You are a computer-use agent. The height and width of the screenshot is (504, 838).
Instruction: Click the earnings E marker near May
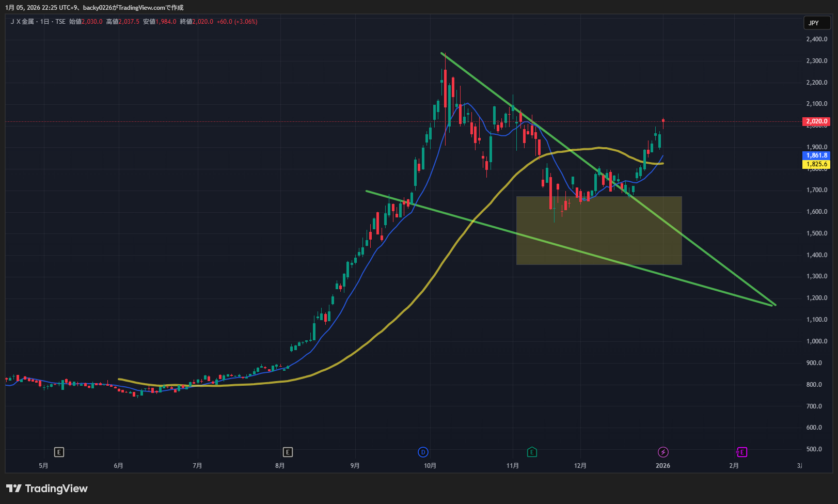[59, 452]
